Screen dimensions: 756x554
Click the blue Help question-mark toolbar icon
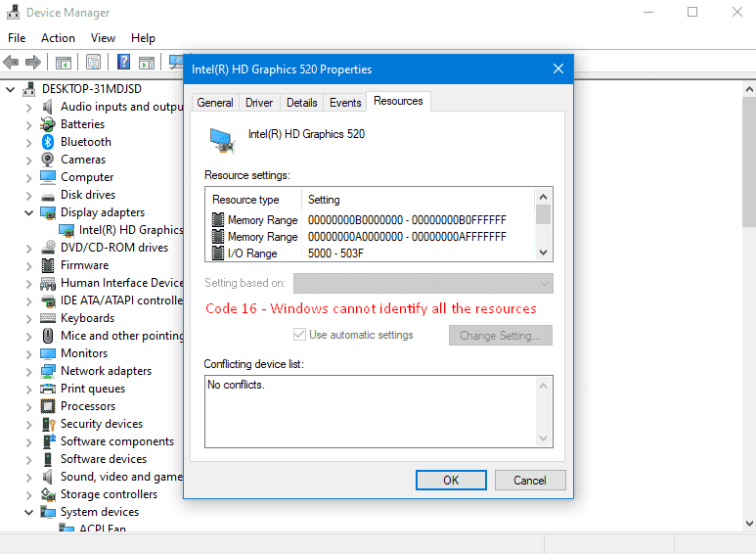click(x=123, y=62)
